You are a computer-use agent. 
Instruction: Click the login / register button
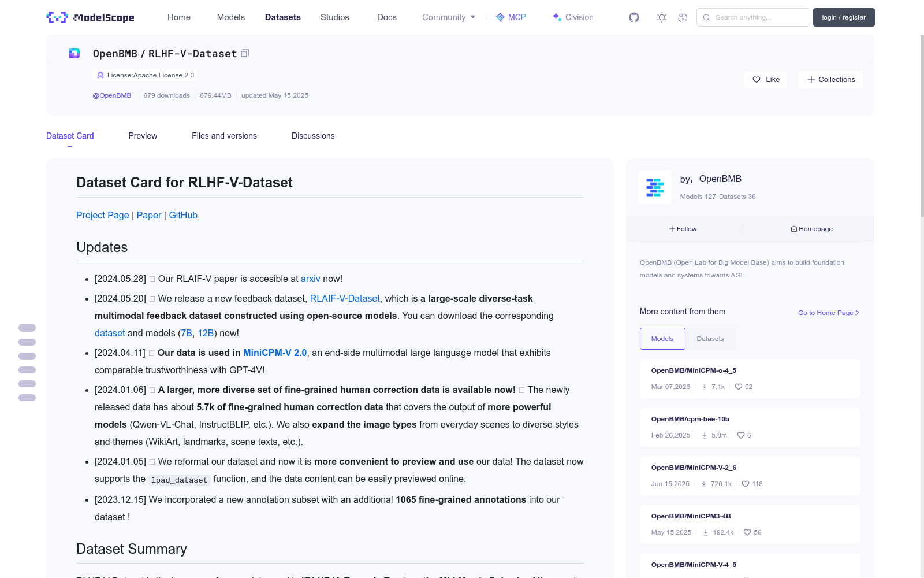(844, 17)
